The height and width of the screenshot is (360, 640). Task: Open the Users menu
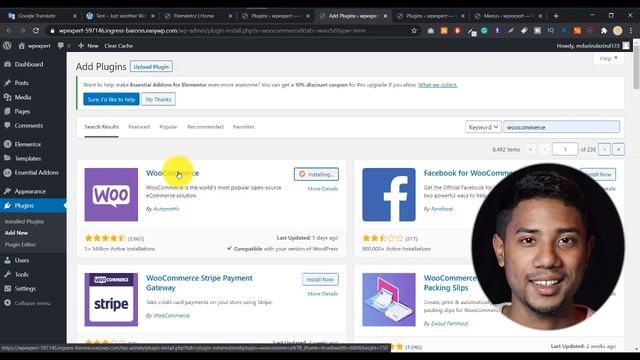pyautogui.click(x=22, y=260)
